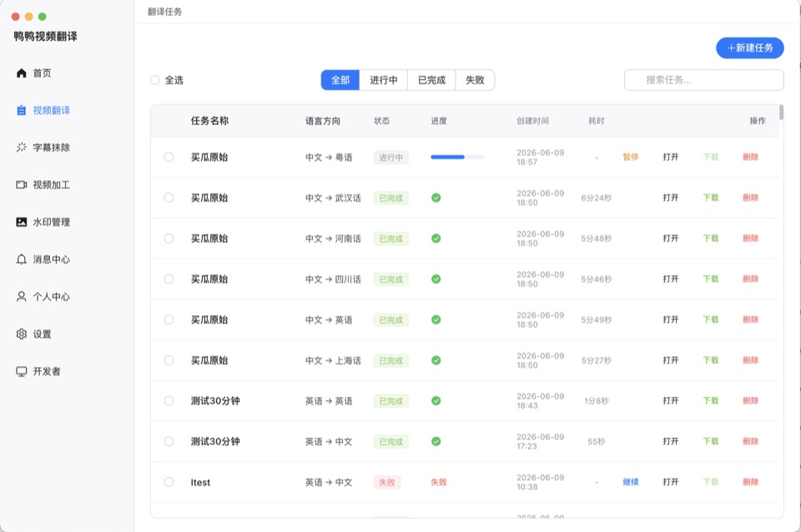Viewport: 801px width, 532px height.
Task: Open 字幕抹除 sparkle icon in sidebar
Action: 22,148
